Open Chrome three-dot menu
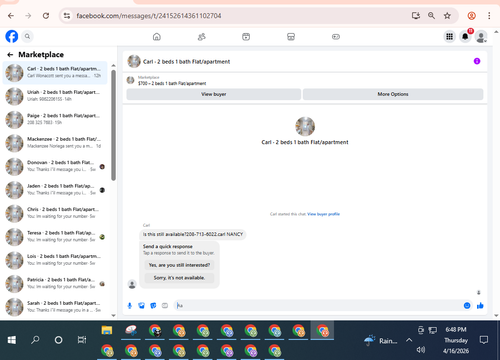Image resolution: width=500 pixels, height=360 pixels. [489, 16]
